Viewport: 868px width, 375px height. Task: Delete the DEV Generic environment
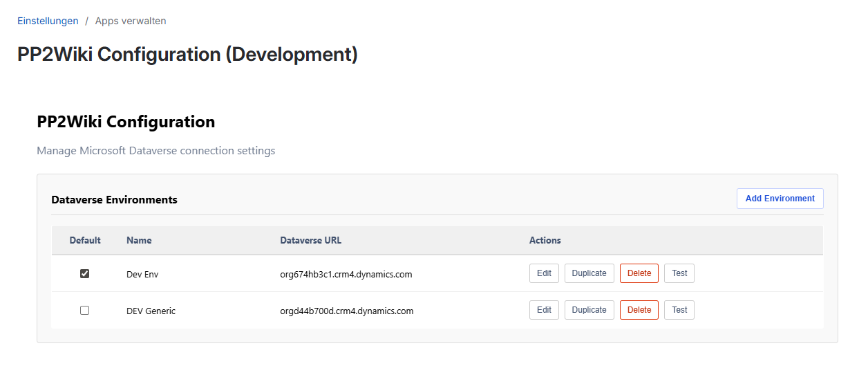tap(639, 310)
